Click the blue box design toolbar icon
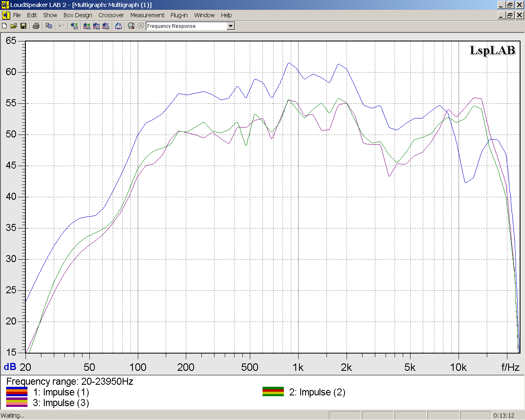Viewport: 525px width, 420px height. pyautogui.click(x=119, y=26)
